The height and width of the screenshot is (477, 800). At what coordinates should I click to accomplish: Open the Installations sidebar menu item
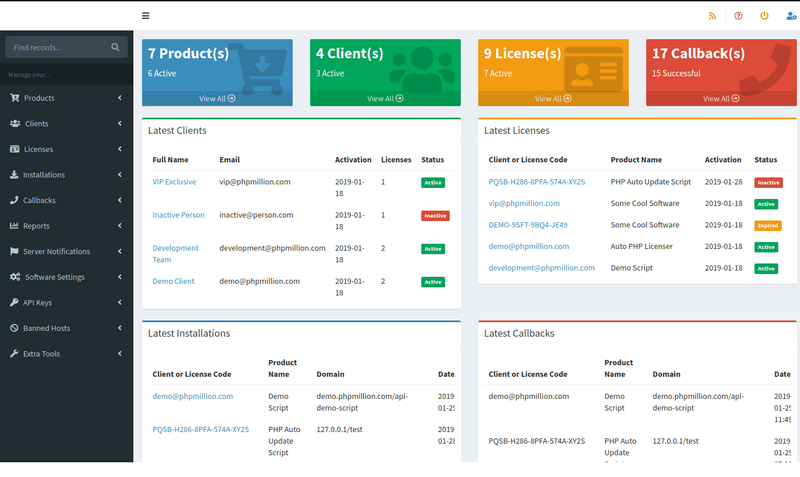point(66,174)
